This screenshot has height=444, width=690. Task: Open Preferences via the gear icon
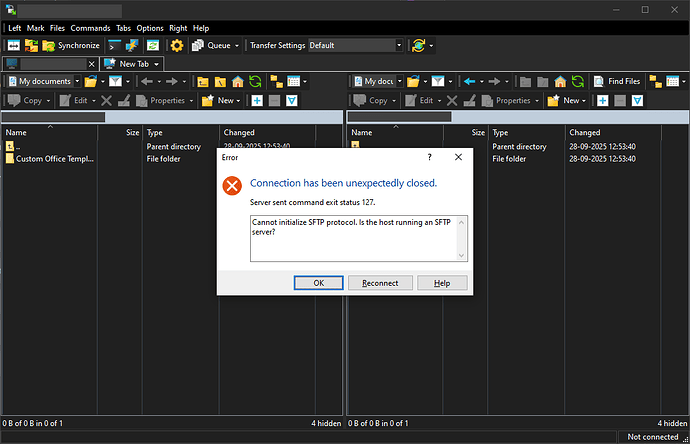tap(177, 45)
